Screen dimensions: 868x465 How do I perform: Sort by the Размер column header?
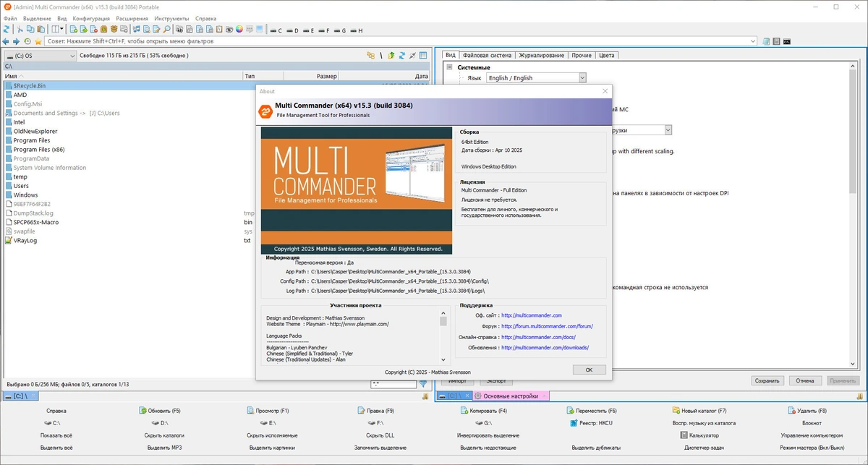tap(312, 76)
